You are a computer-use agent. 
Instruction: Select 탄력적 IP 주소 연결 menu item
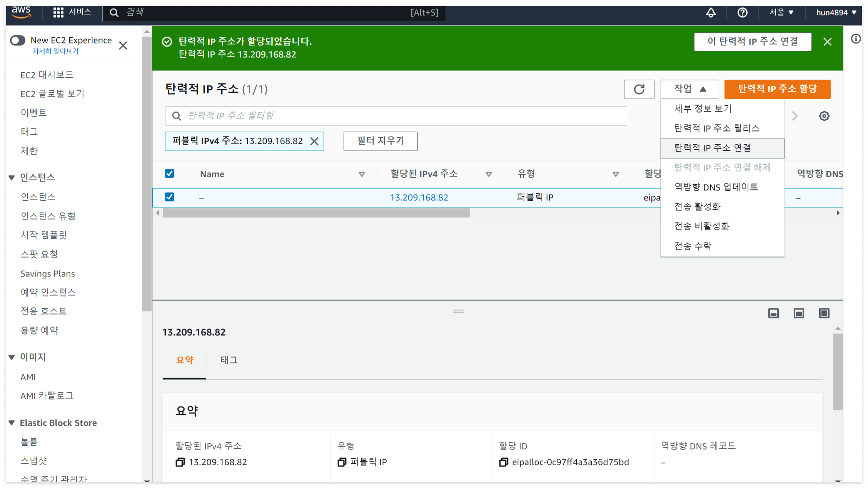click(x=712, y=148)
